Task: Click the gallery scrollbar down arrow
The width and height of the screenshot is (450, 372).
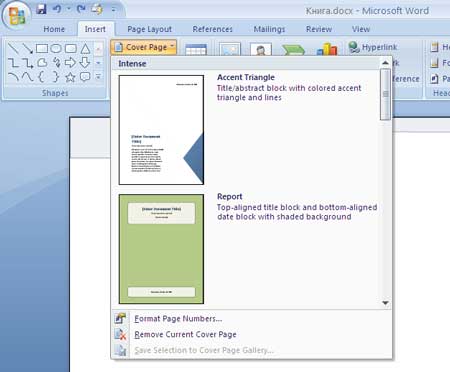Action: [385, 303]
